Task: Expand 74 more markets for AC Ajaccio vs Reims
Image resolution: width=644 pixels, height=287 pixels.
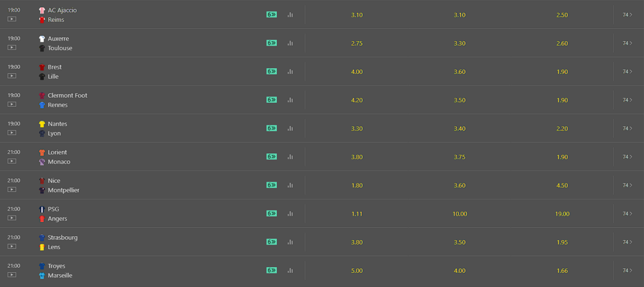Action: pos(627,15)
